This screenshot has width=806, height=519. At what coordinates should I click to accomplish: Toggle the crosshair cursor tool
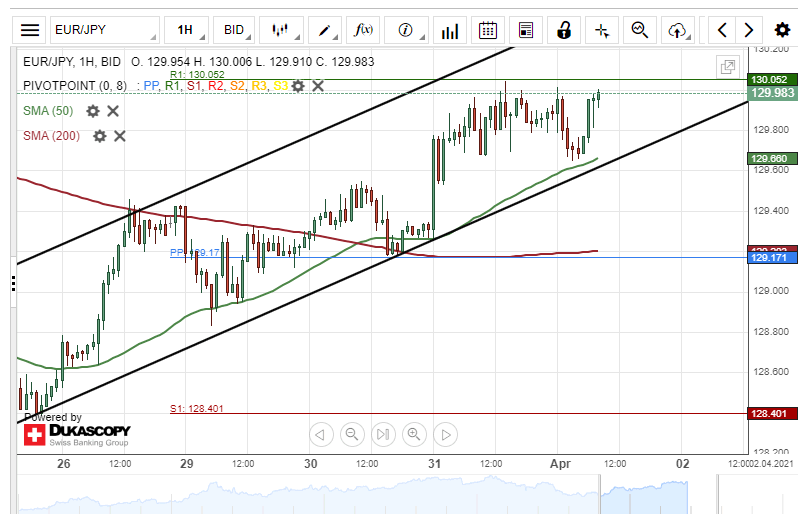click(x=602, y=30)
